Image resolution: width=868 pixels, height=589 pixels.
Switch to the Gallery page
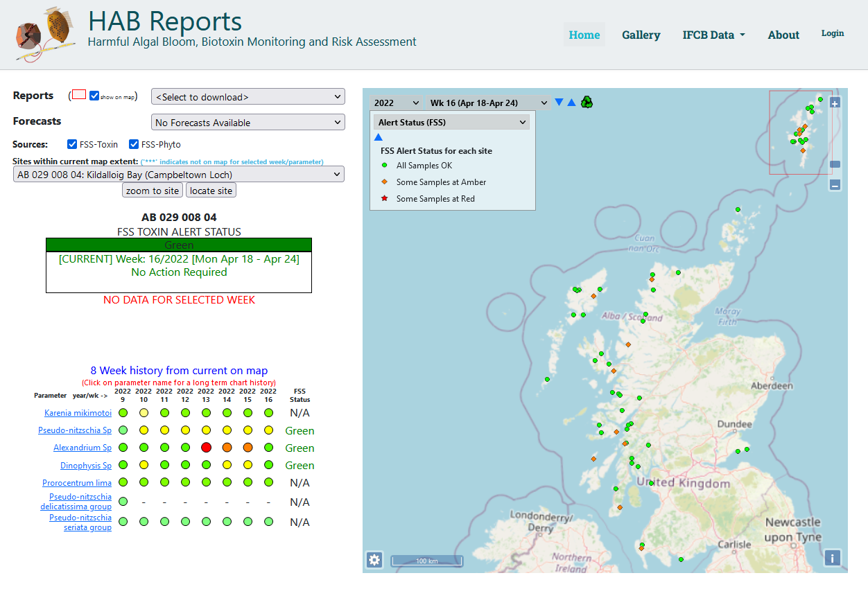pos(641,35)
